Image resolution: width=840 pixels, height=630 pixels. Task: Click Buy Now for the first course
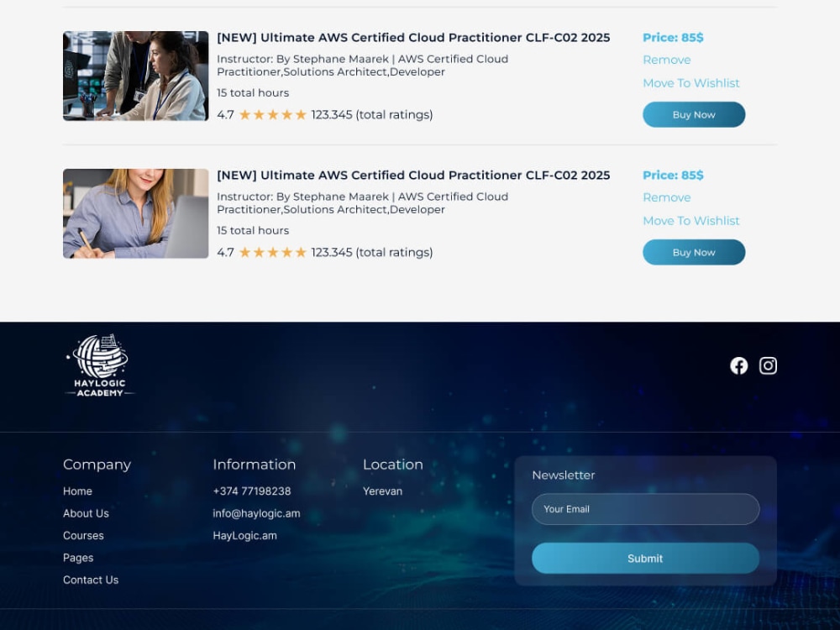pyautogui.click(x=694, y=114)
